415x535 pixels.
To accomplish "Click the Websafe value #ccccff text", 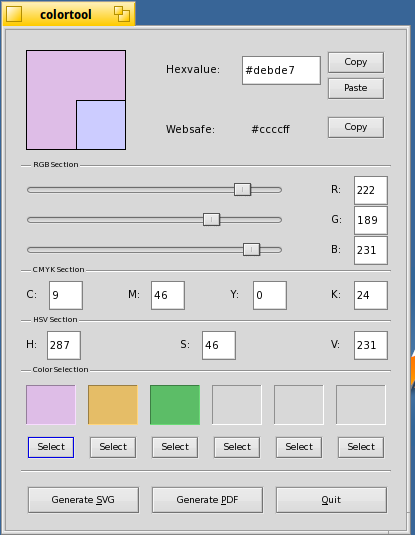I will [270, 129].
